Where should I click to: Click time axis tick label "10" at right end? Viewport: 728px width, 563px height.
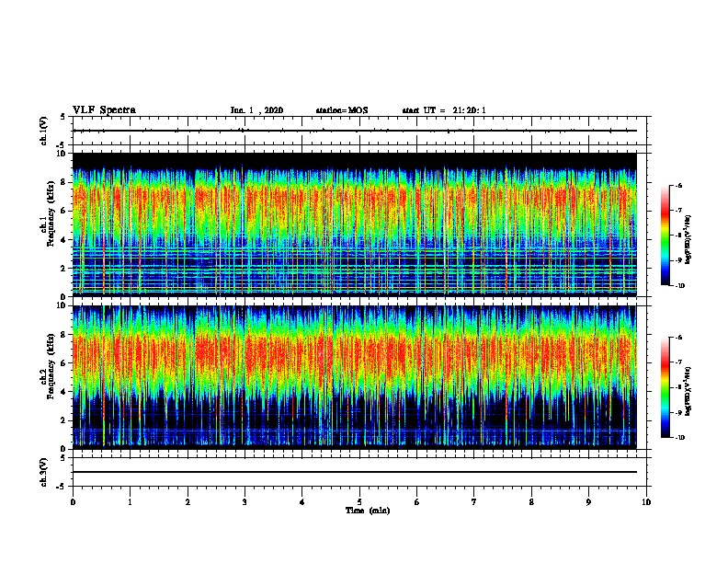point(646,501)
